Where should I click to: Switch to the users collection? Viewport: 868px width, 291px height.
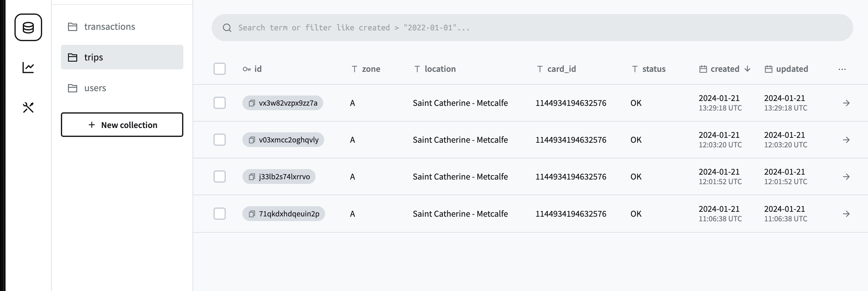pos(95,88)
